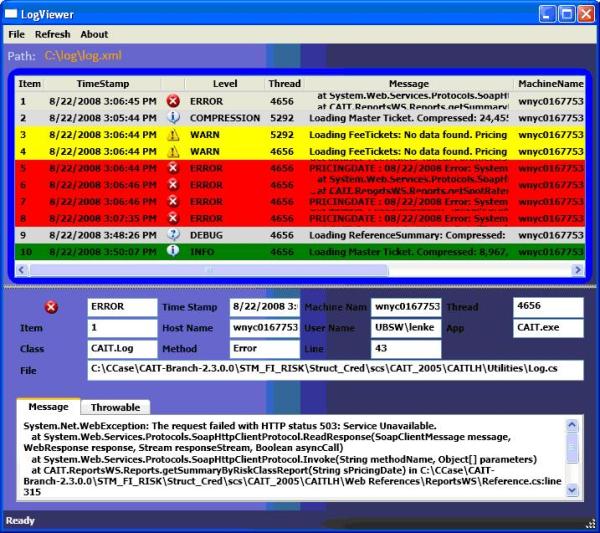
Task: Click the warning icon in row 3
Action: click(x=173, y=135)
